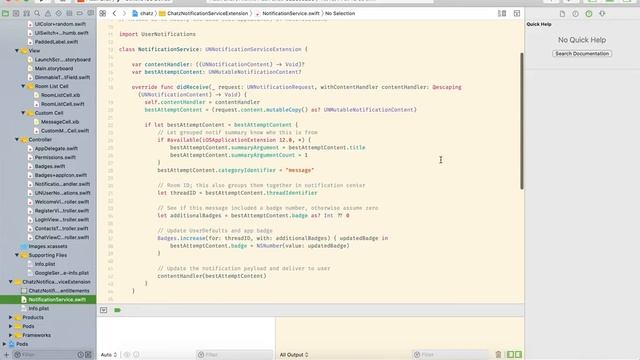Hide the debug area toggle
The height and width of the screenshot is (360, 640).
pyautogui.click(x=104, y=310)
